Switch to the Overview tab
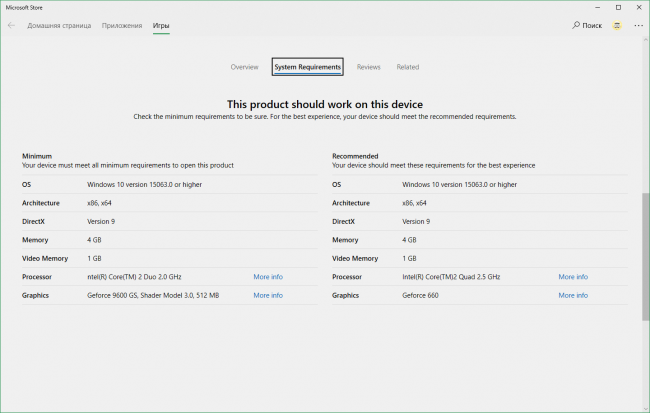 click(x=245, y=67)
